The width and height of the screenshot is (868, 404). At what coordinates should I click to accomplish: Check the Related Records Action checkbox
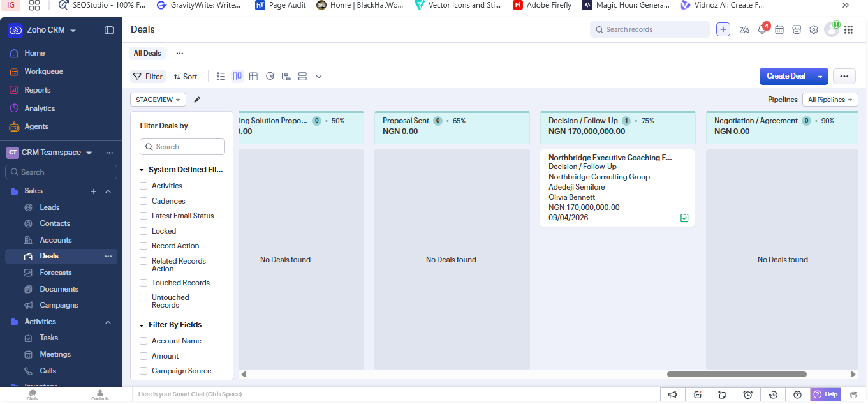coord(143,261)
